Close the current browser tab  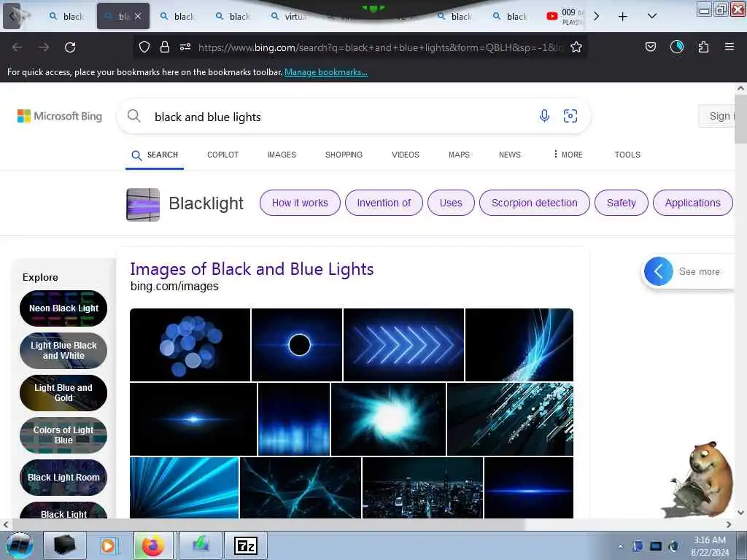point(138,16)
